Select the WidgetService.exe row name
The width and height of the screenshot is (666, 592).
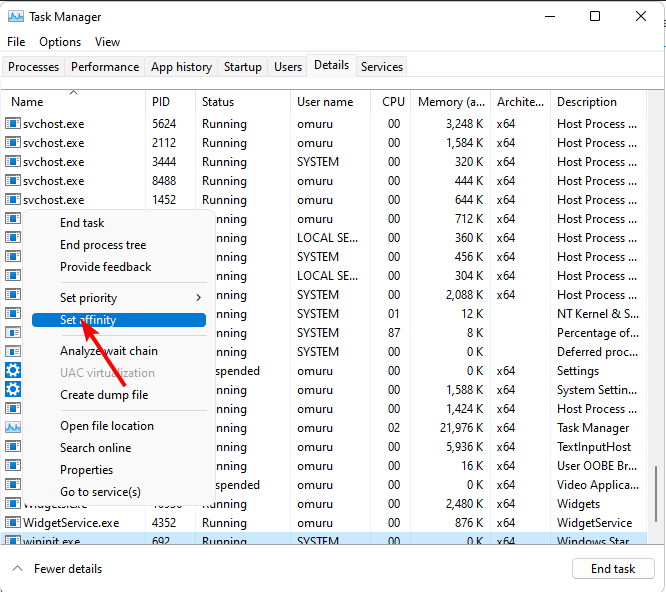71,523
